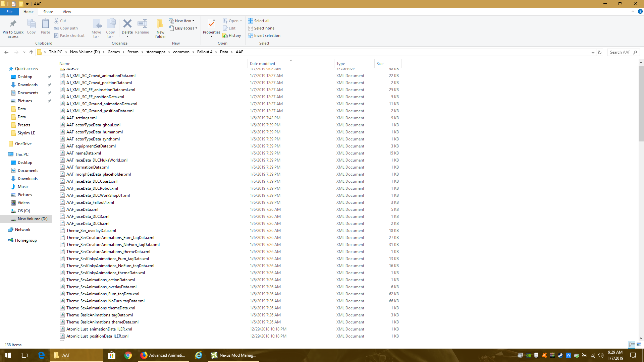
Task: Open Action Center notifications
Action: coord(633,355)
